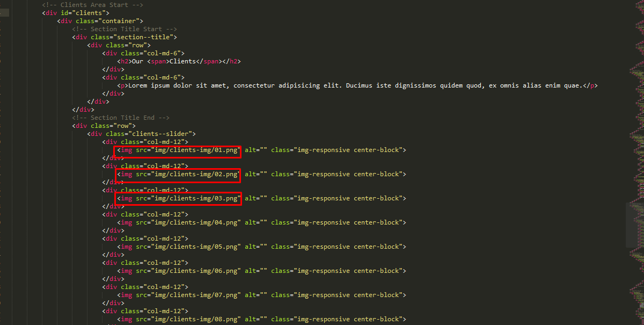The height and width of the screenshot is (325, 644).
Task: Click the class="container" div line
Action: pyautogui.click(x=101, y=21)
